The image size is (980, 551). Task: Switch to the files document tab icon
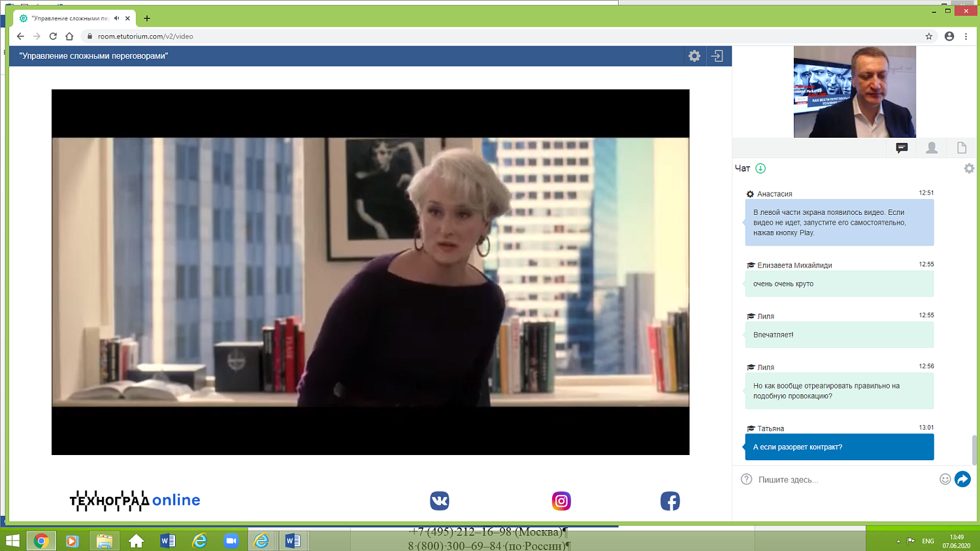pyautogui.click(x=962, y=148)
